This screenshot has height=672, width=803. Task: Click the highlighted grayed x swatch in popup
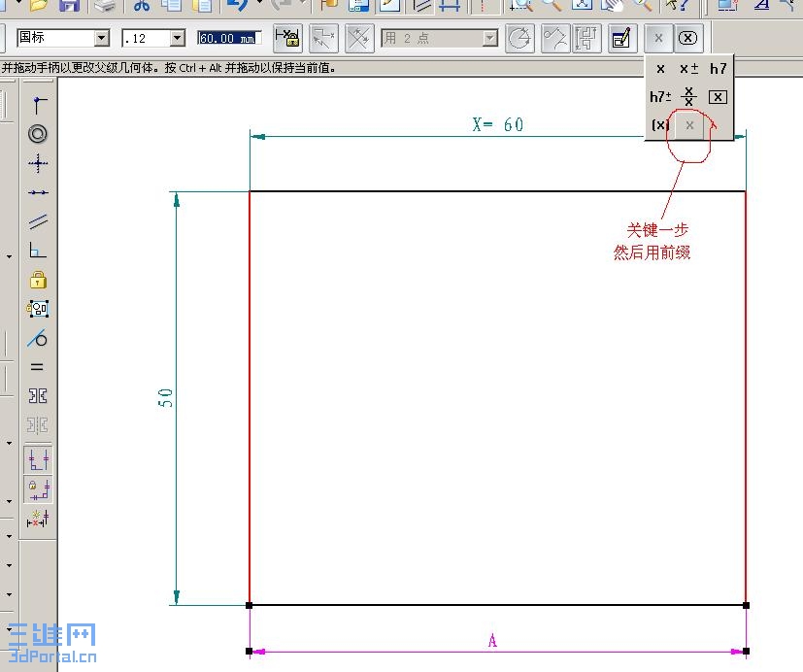click(x=688, y=125)
